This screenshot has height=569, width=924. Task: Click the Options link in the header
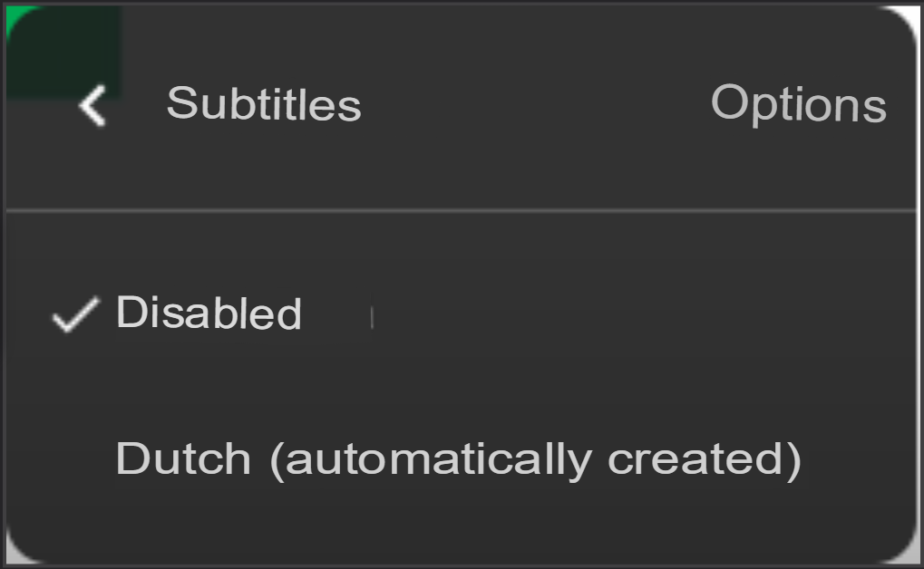[x=798, y=104]
